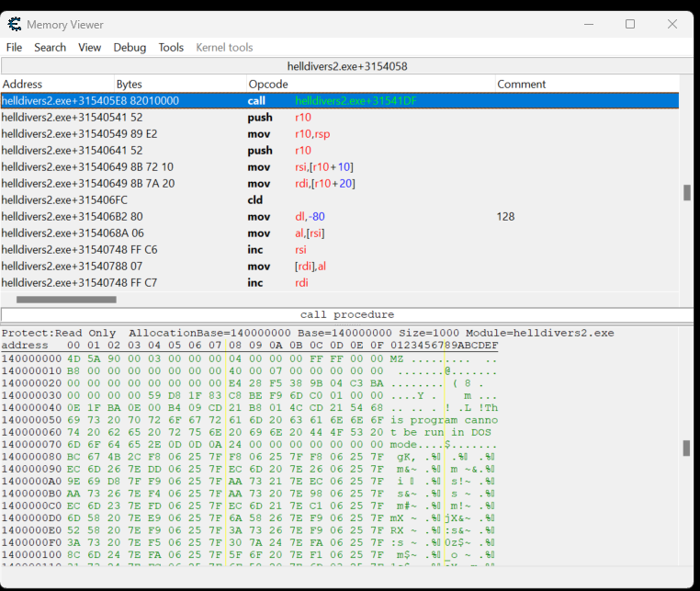Close the Memory Viewer window
This screenshot has width=700, height=591.
click(672, 24)
